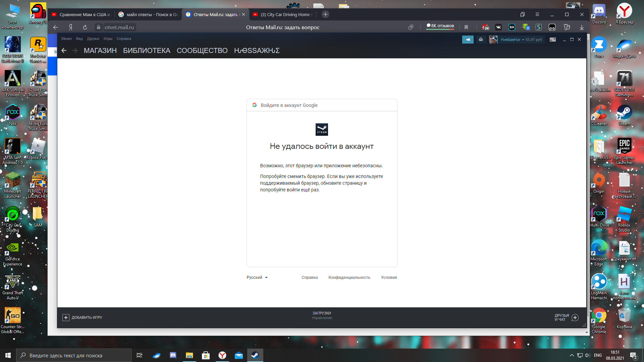
Task: Open browser hamburger menu
Action: [537, 14]
